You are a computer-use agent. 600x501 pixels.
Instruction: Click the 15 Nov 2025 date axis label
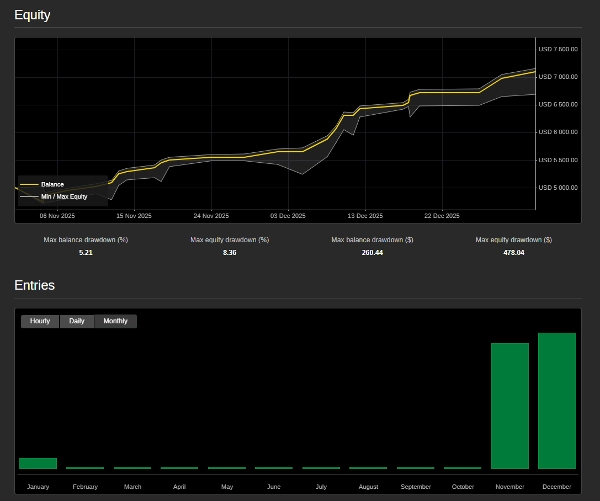click(x=133, y=215)
